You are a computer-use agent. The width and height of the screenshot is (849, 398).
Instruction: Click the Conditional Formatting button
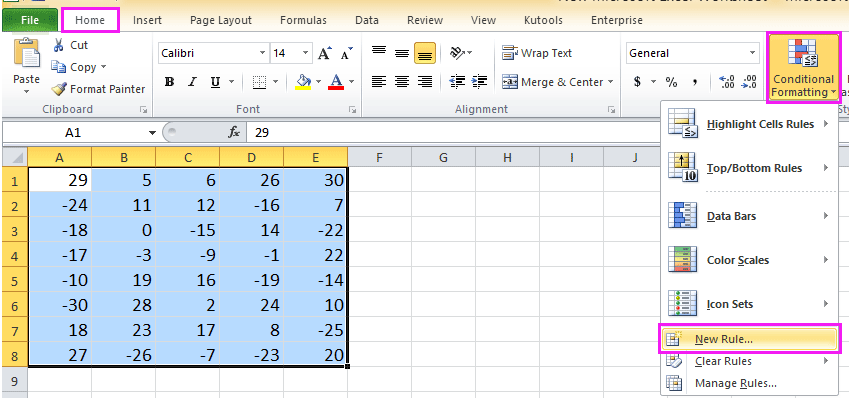point(803,68)
